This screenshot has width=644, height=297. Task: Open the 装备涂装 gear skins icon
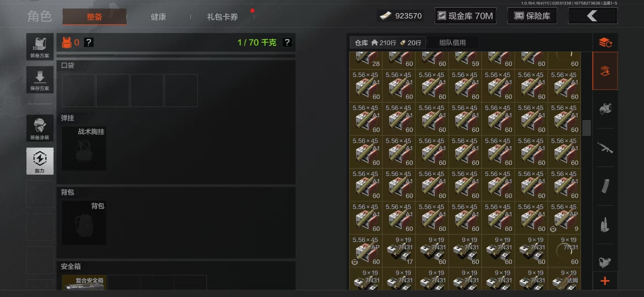pos(40,128)
